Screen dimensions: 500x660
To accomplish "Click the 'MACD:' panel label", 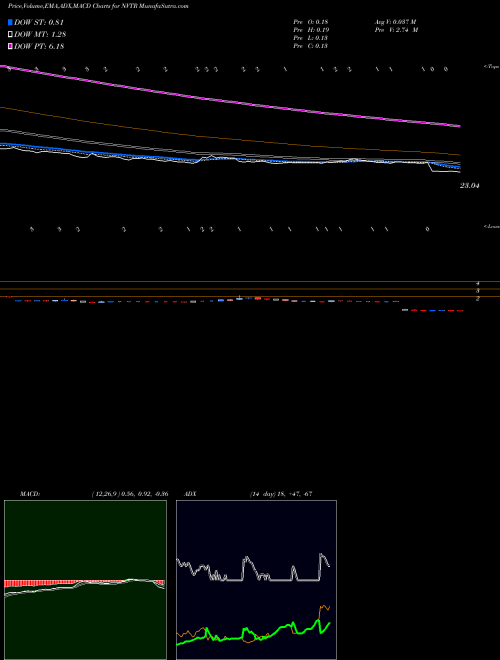I will 30,494.
